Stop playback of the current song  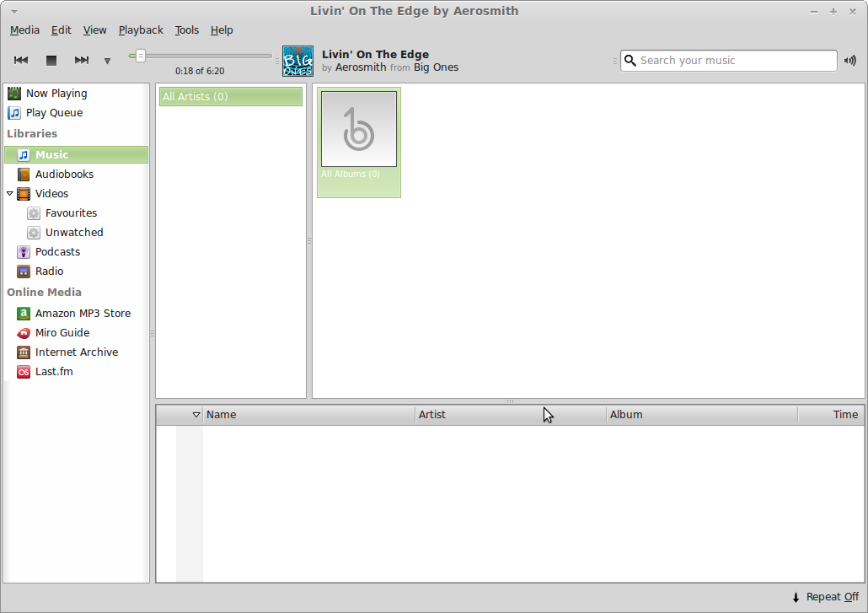(51, 61)
